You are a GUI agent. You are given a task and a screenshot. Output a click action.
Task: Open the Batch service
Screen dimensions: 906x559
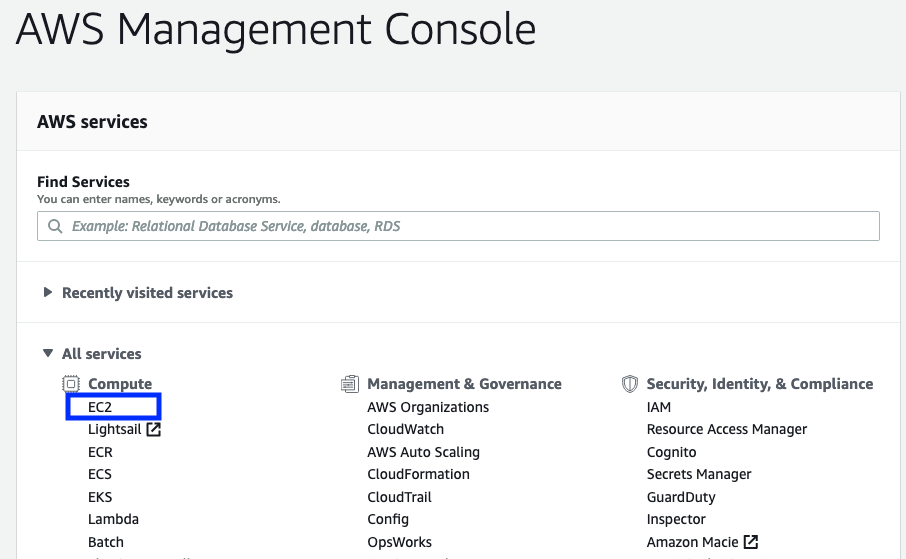(x=106, y=542)
